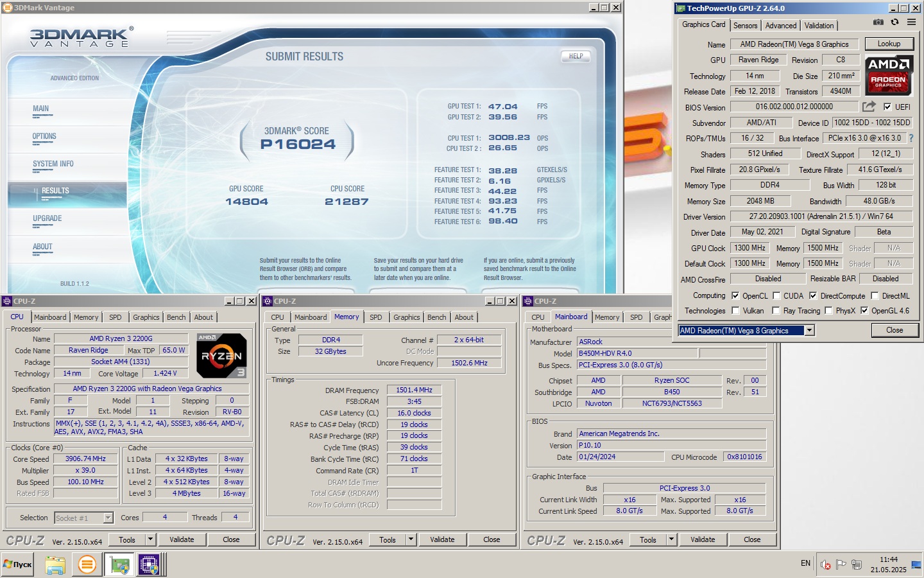The width and height of the screenshot is (924, 578).
Task: Click the BIOS Version field in GPU-Z
Action: click(794, 107)
